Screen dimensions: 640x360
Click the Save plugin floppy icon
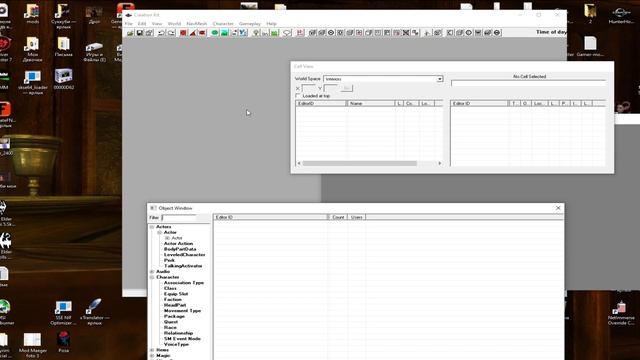(140, 33)
